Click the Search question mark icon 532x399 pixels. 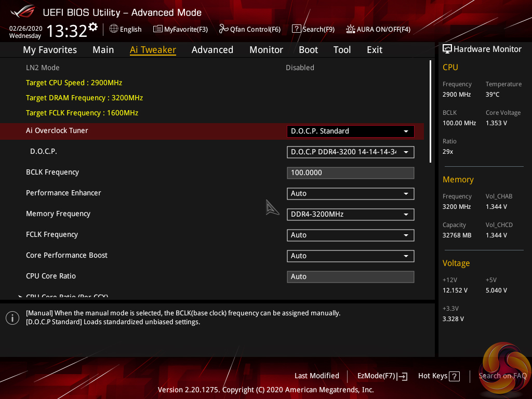coord(296,29)
